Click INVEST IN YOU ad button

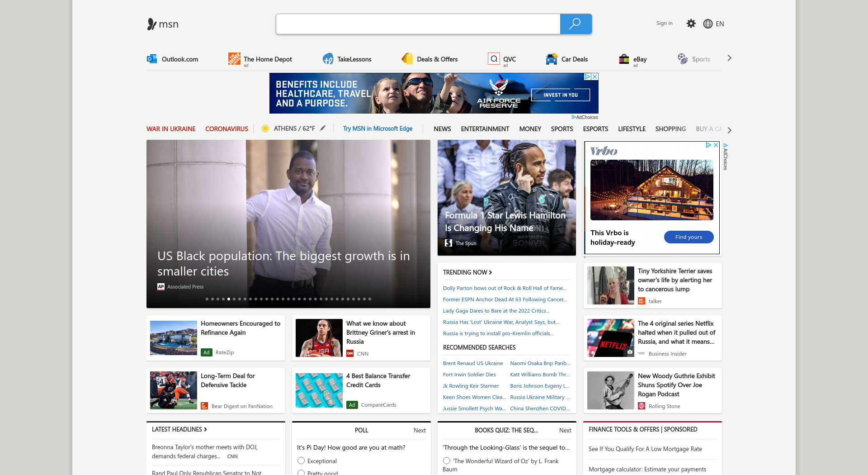[x=561, y=95]
